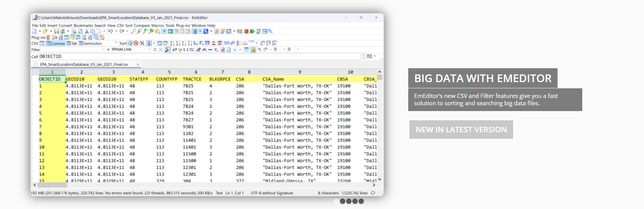Click the Refresh filter icon
The image size is (644, 209).
pos(155,49)
